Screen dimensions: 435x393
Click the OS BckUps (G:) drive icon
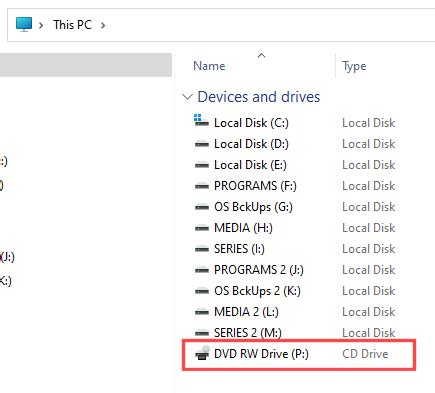point(202,207)
